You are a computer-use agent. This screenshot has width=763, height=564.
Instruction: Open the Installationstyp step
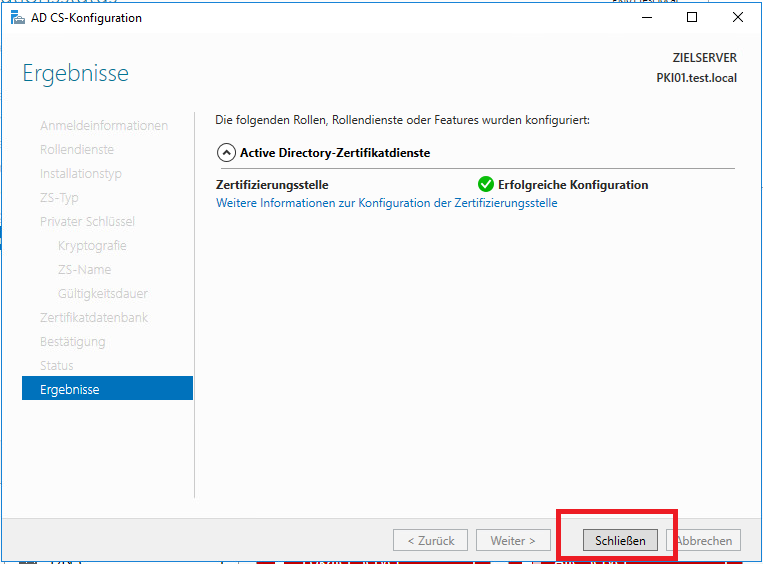pos(81,173)
